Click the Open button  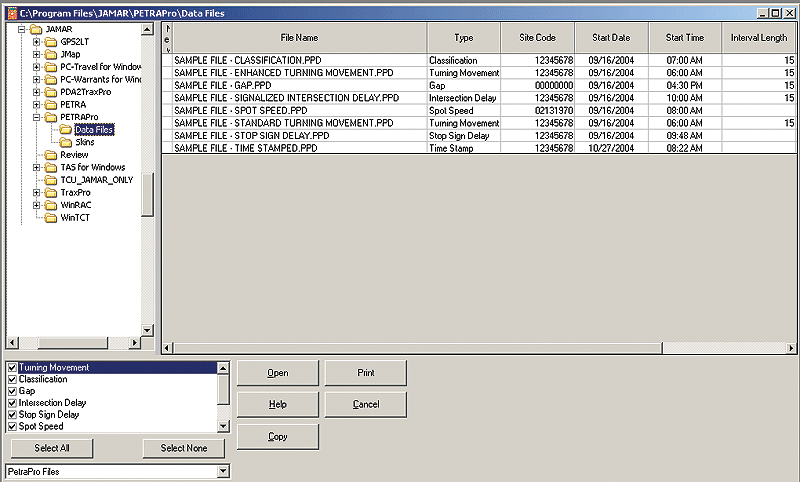coord(278,373)
